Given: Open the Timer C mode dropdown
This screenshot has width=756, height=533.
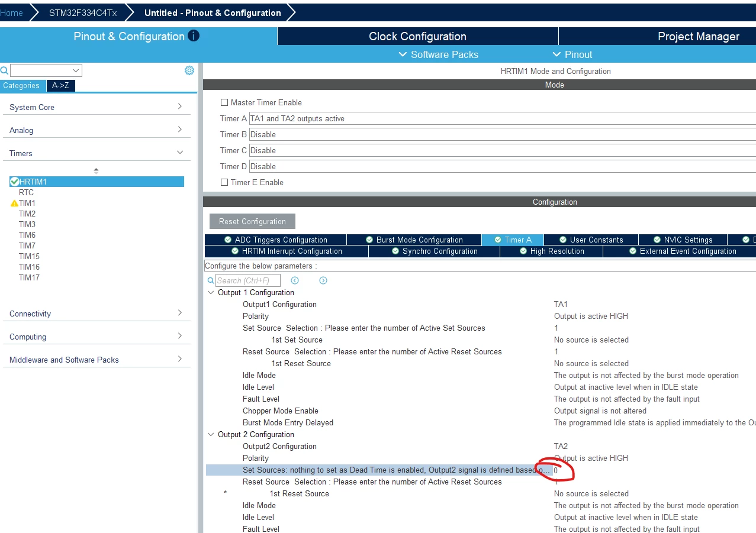Looking at the screenshot, I should (x=502, y=150).
